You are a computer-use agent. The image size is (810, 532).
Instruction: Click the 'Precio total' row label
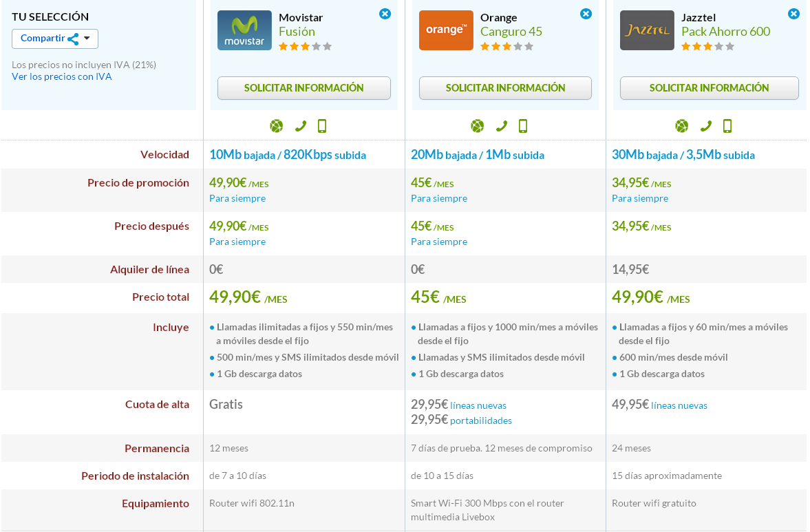point(160,297)
